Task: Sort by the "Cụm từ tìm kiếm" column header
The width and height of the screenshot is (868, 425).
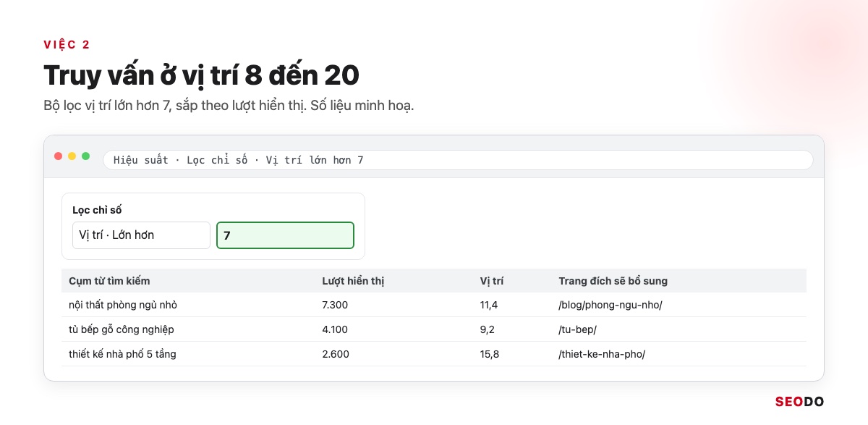Action: tap(109, 281)
